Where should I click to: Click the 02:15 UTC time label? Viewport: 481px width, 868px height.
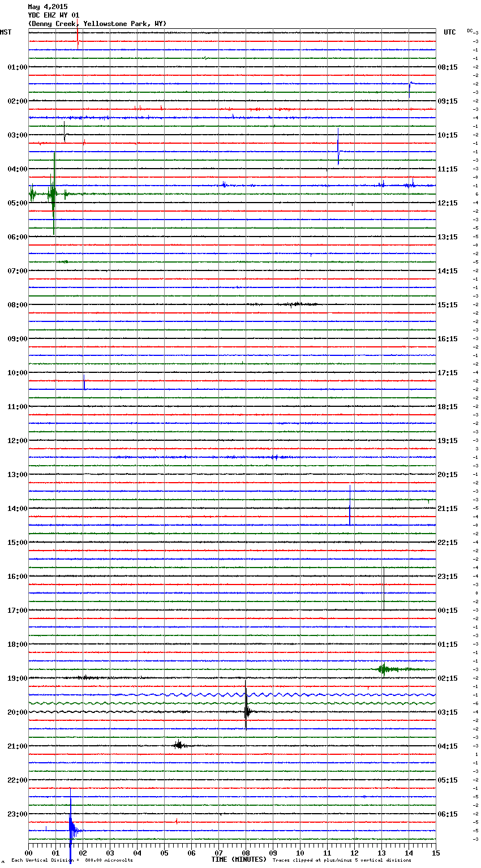tap(448, 678)
